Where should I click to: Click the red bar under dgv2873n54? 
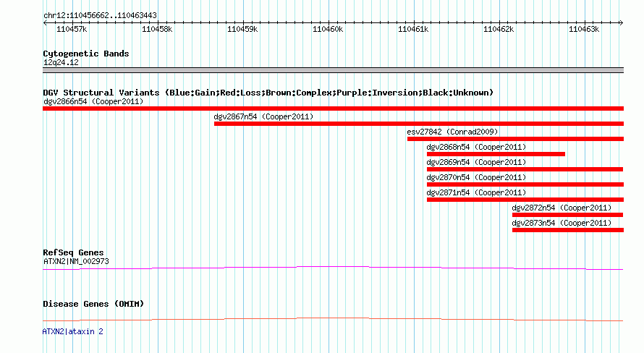coord(568,230)
